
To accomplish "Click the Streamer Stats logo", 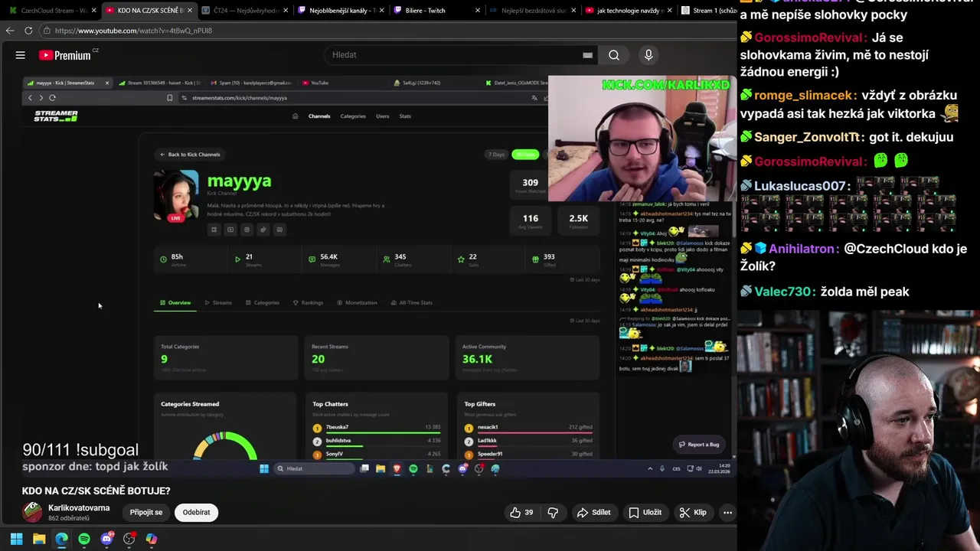I will pyautogui.click(x=56, y=116).
